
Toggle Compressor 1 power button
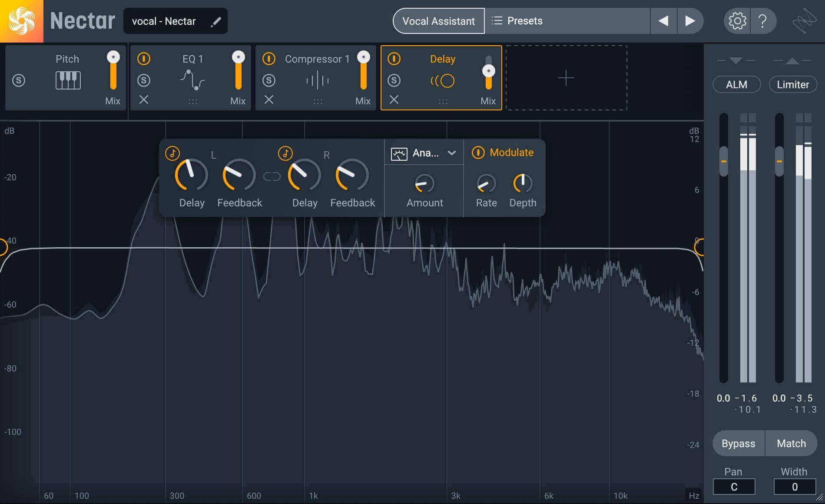click(x=269, y=59)
